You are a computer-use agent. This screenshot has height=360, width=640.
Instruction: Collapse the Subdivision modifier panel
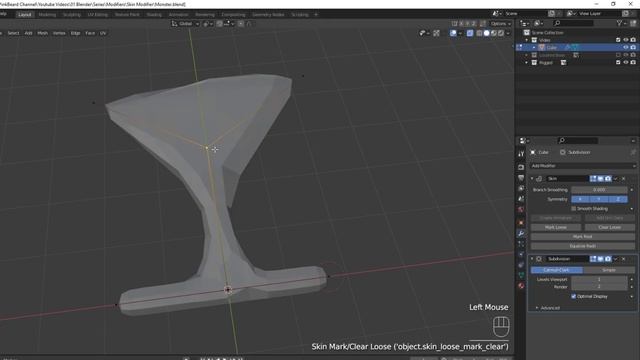click(x=532, y=259)
